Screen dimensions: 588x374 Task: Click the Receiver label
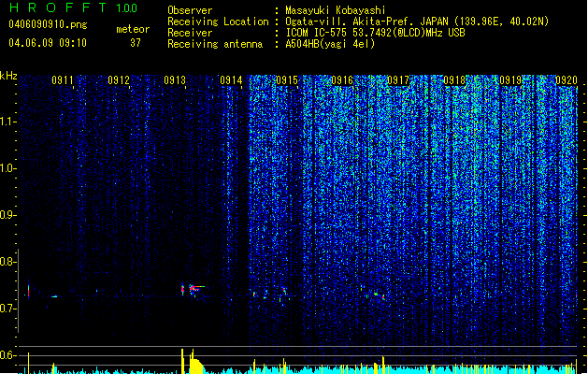(190, 33)
